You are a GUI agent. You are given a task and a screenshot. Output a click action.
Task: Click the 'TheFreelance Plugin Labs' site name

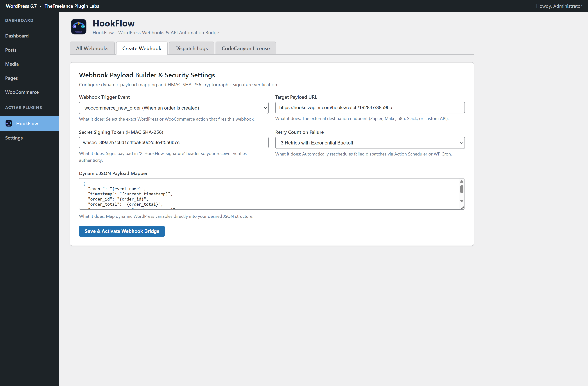coord(72,6)
